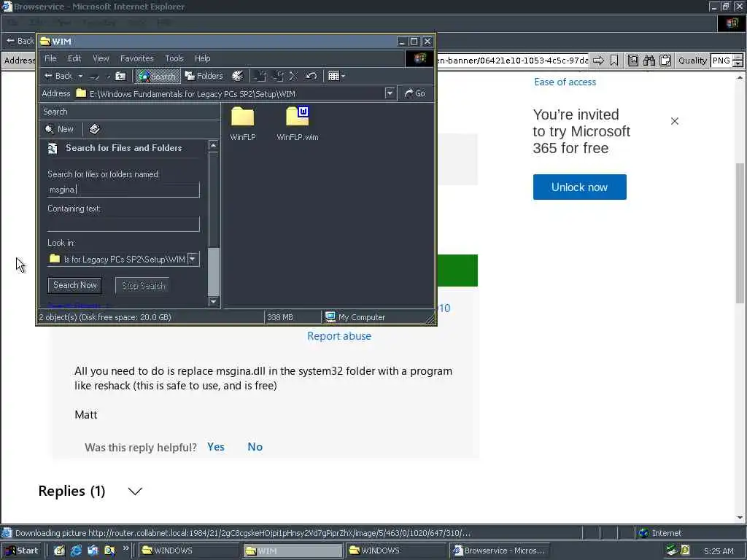Click No for reply helpful
747x560 pixels.
tap(255, 447)
